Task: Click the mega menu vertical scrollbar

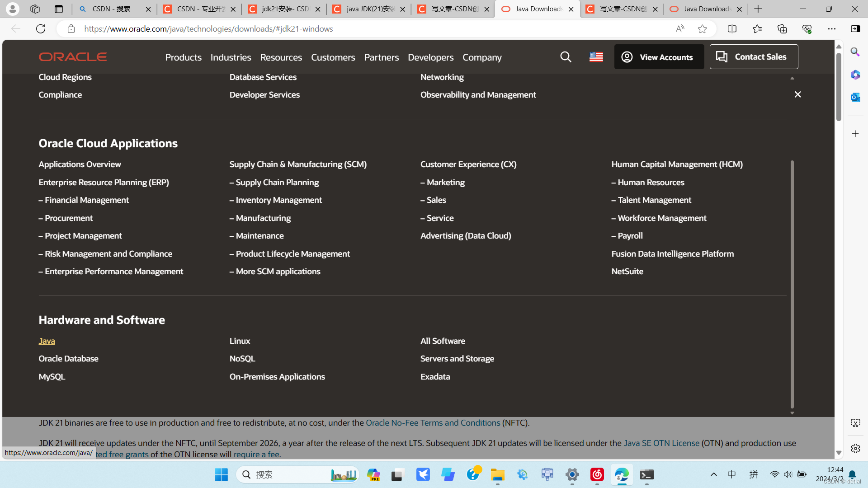Action: pyautogui.click(x=792, y=285)
